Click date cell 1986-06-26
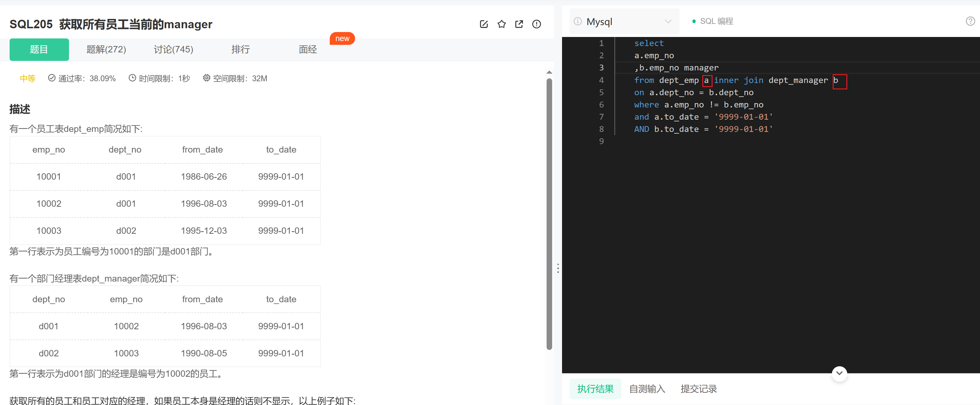This screenshot has width=980, height=405. [203, 177]
